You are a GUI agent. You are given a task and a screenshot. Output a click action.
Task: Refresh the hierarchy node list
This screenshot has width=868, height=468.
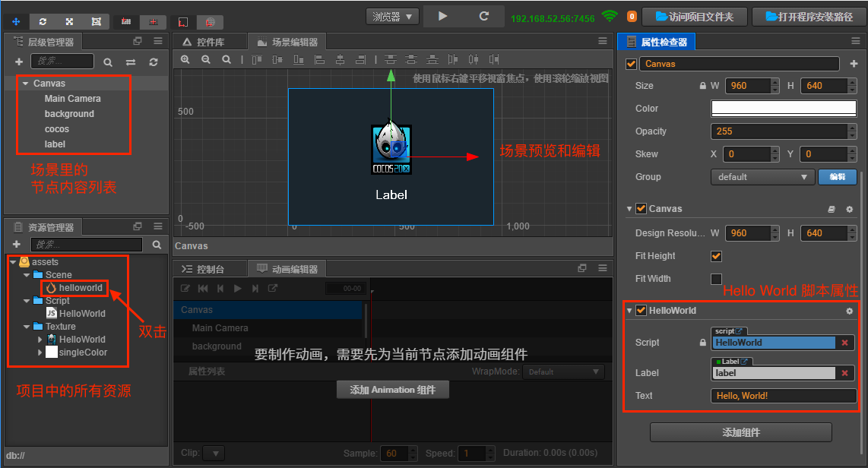point(154,62)
